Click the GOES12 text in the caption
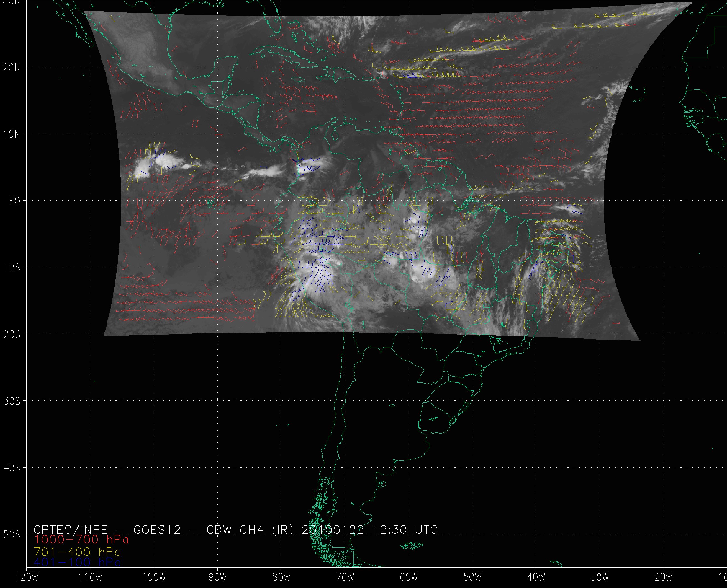Image resolution: width=727 pixels, height=588 pixels. pos(157,529)
